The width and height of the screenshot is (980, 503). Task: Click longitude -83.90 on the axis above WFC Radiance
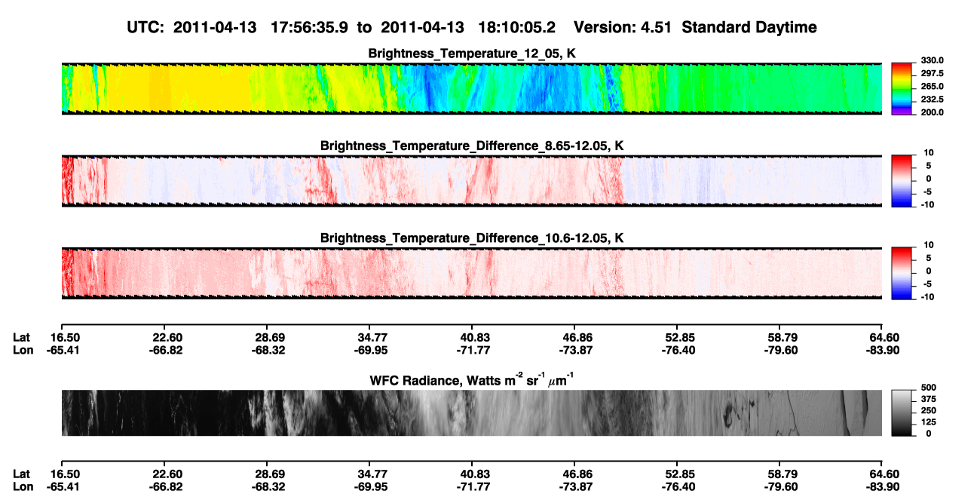[882, 349]
